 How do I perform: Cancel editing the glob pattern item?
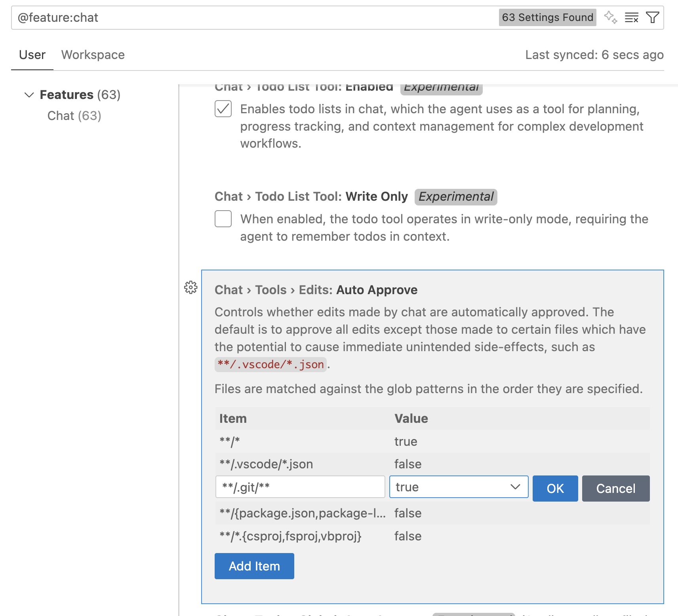click(x=615, y=489)
